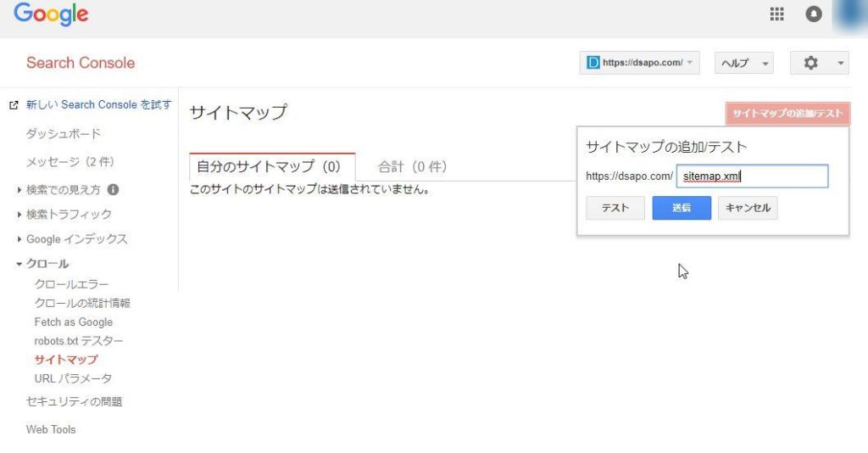Open クロールエラー in sidebar
The width and height of the screenshot is (868, 453).
pos(71,284)
